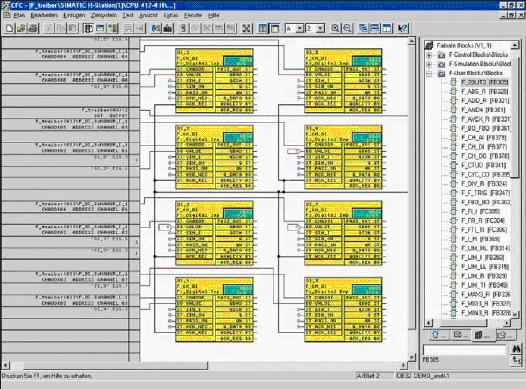This screenshot has height=389, width=526.
Task: Toggle the overview view toolbar button
Action: [x=275, y=28]
